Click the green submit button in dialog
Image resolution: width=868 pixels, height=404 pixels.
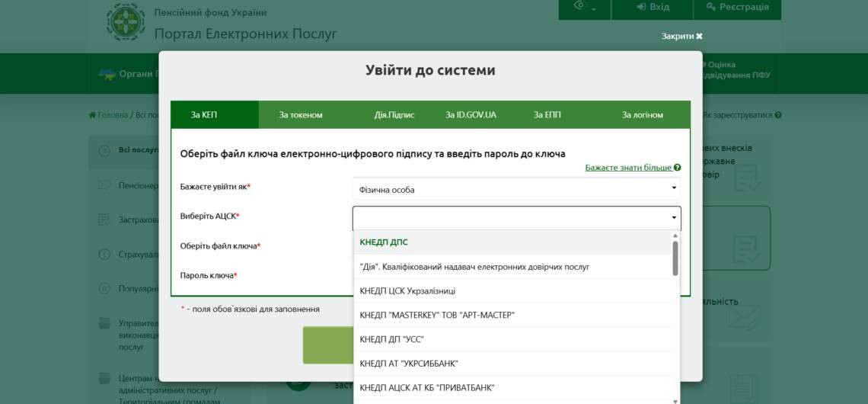point(327,345)
